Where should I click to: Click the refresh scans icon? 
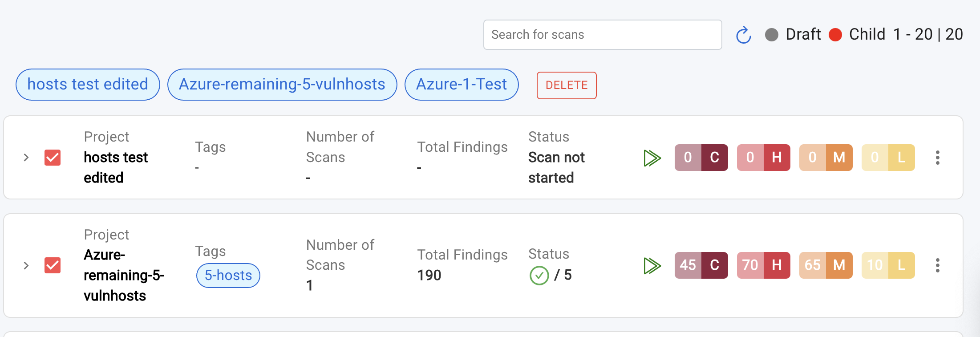click(743, 35)
